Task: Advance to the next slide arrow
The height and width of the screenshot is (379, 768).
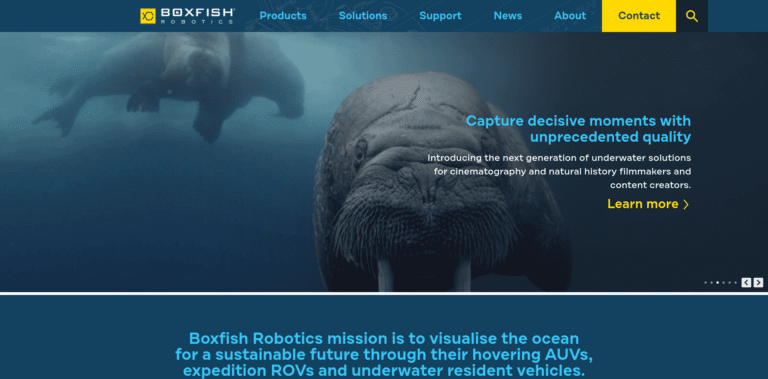Action: click(758, 283)
